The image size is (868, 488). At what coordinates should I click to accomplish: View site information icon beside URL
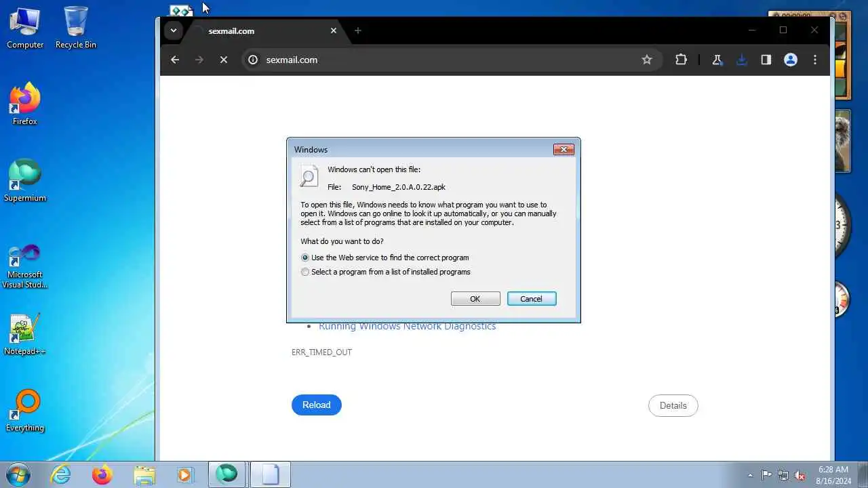253,60
